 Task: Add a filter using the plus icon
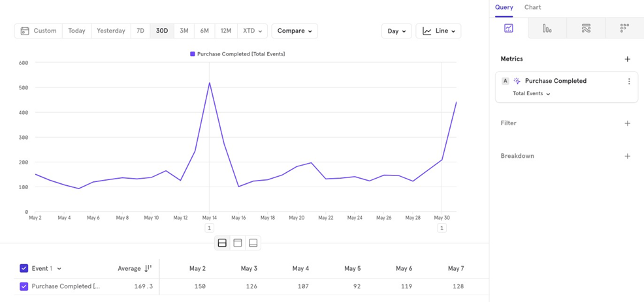(x=627, y=123)
